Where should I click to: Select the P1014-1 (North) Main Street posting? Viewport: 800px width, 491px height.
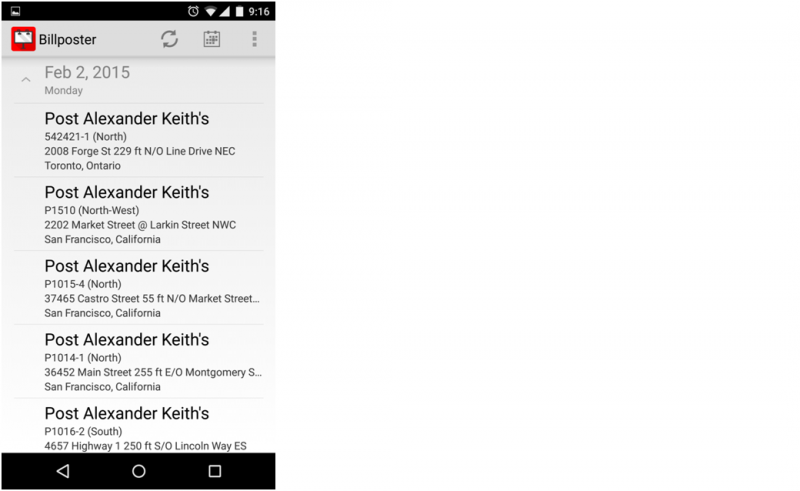[x=139, y=361]
